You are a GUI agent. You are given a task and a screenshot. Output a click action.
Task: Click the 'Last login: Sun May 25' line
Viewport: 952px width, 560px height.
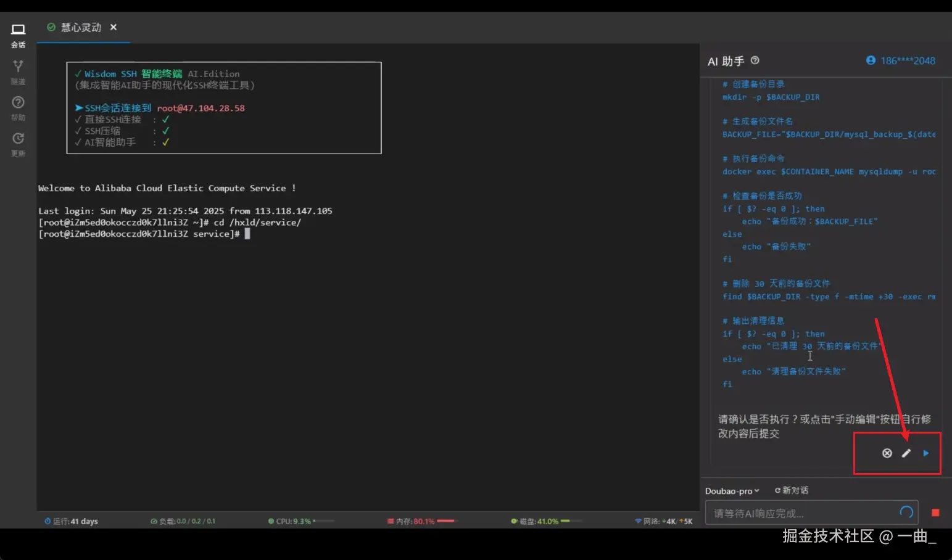point(185,211)
